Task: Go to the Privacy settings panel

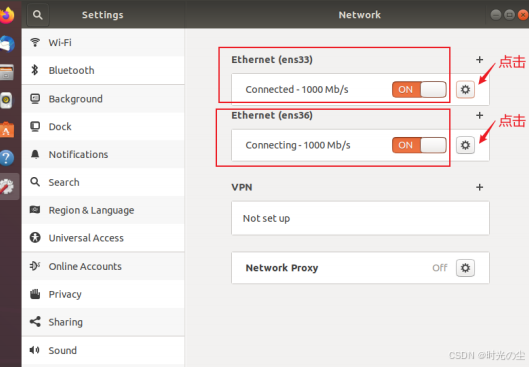Action: [x=103, y=294]
